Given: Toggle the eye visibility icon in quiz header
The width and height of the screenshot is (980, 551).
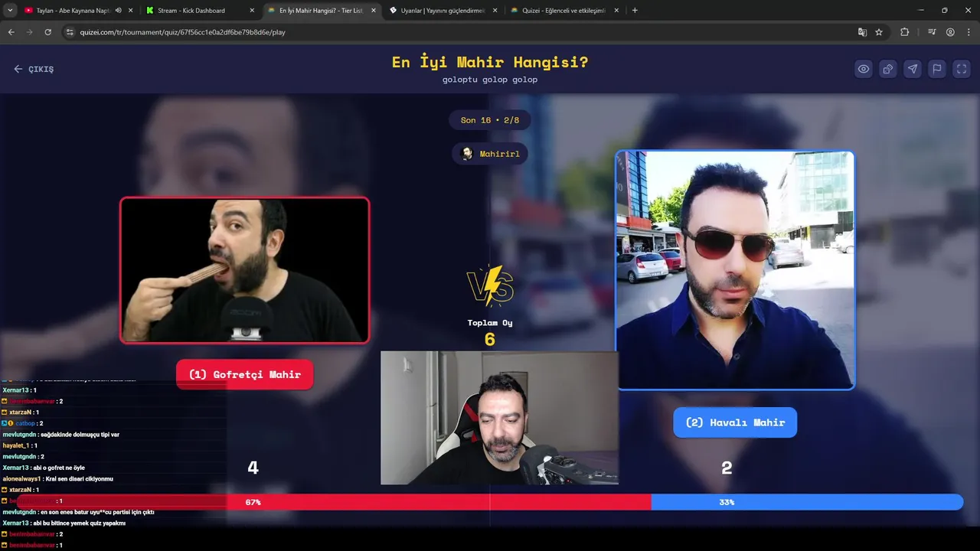Looking at the screenshot, I should 864,69.
